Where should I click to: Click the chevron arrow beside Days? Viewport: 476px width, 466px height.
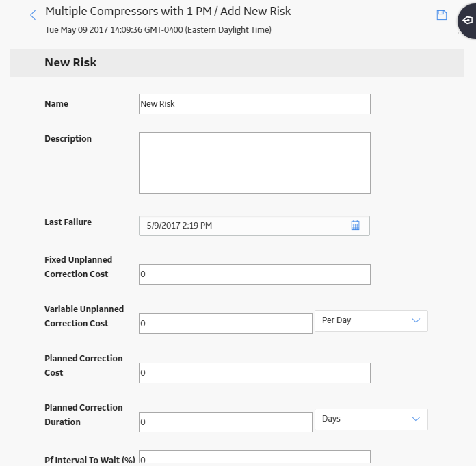(416, 419)
